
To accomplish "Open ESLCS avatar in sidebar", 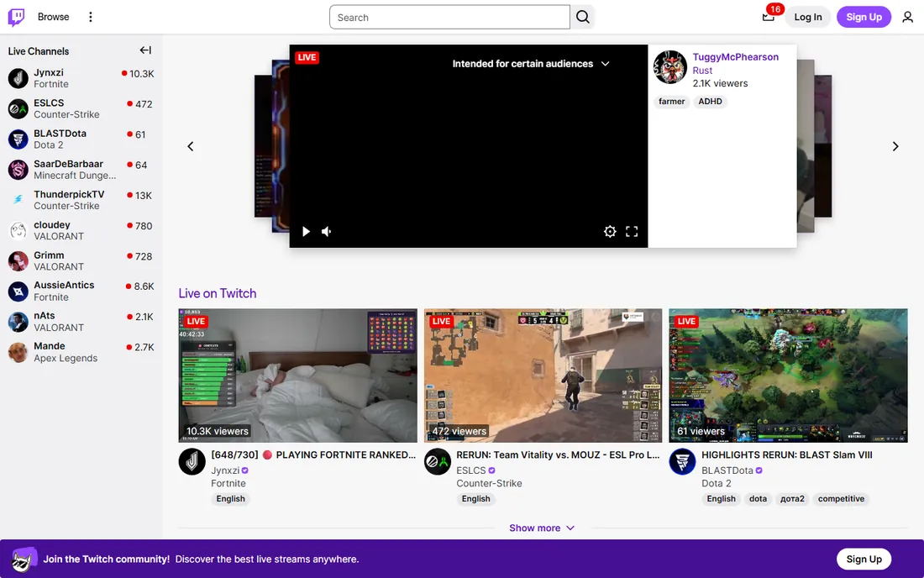I will pyautogui.click(x=18, y=109).
